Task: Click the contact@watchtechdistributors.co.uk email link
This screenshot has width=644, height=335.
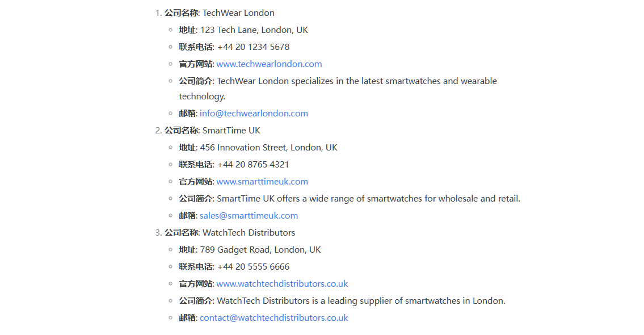Action: click(274, 318)
